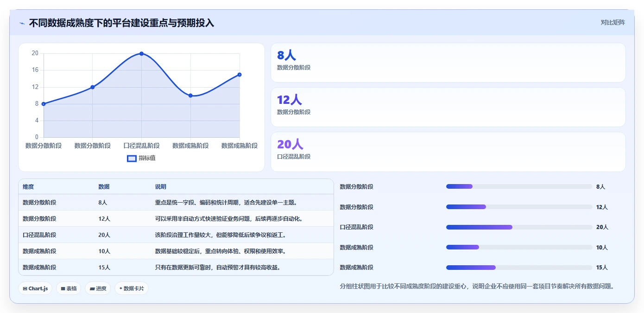Click the page title 不同数据成熟度下的平台建设重点与预期投入
The image size is (644, 313).
[x=122, y=23]
